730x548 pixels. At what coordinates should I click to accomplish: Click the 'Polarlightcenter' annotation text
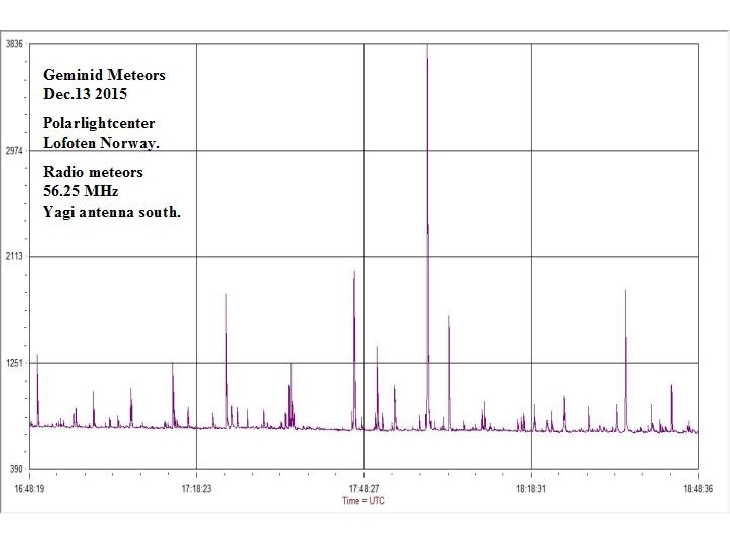[98, 122]
